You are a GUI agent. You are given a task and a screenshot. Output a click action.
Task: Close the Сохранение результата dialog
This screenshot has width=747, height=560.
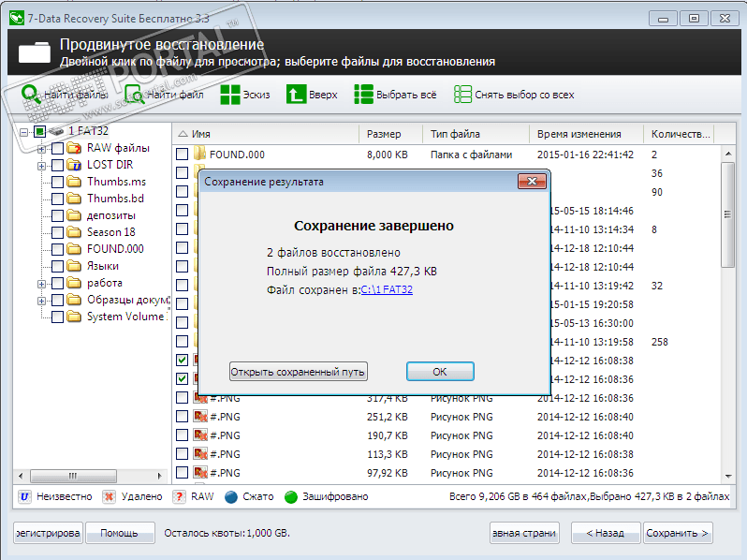coord(532,181)
